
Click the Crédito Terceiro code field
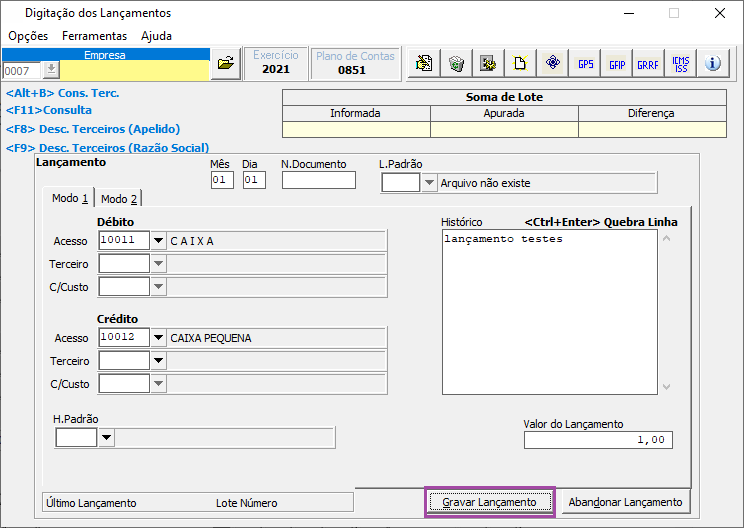coord(124,361)
